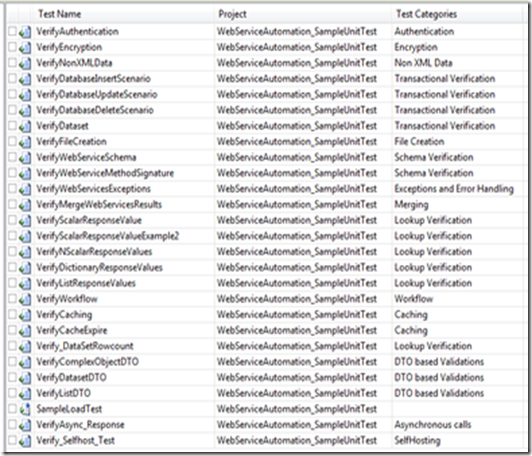Click the VerifyCaching test icon
The width and height of the screenshot is (532, 456).
point(25,315)
